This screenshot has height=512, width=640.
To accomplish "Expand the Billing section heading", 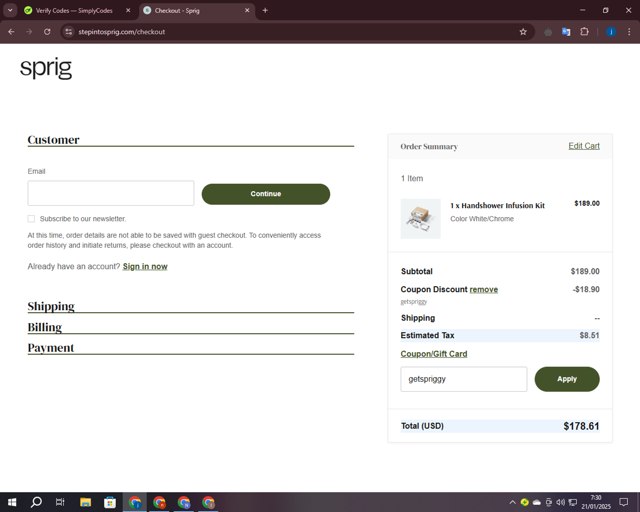I will coord(44,327).
